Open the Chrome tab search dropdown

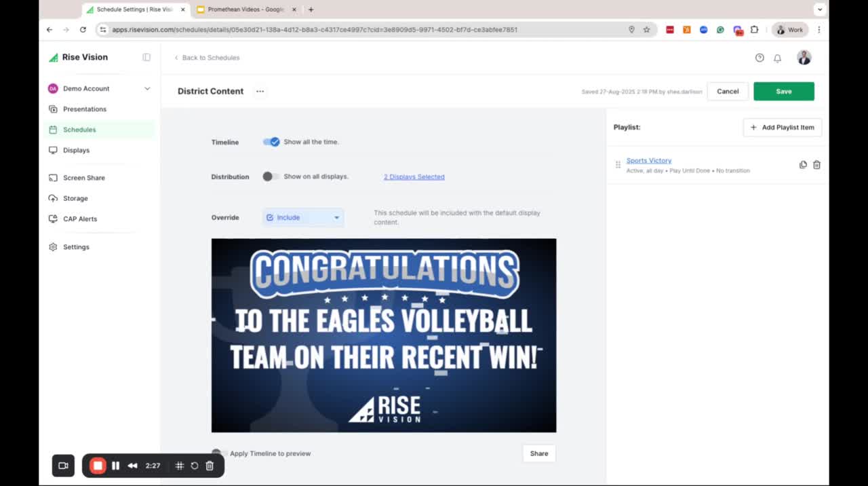coord(819,10)
